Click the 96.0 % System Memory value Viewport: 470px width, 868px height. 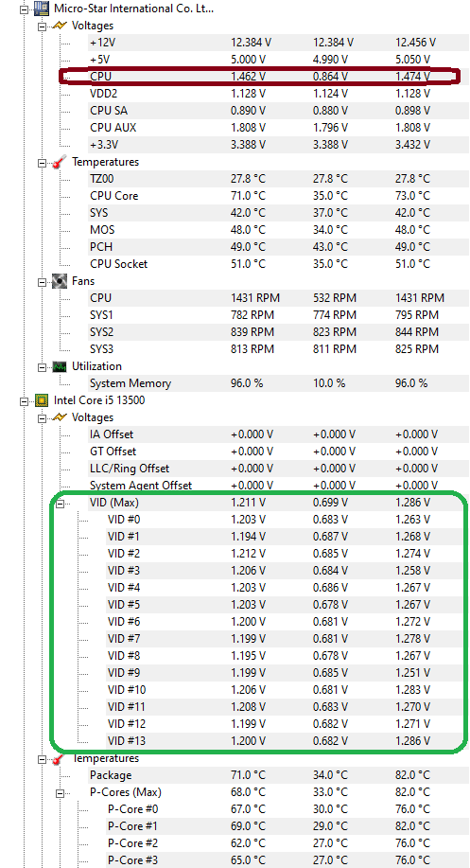click(x=247, y=383)
